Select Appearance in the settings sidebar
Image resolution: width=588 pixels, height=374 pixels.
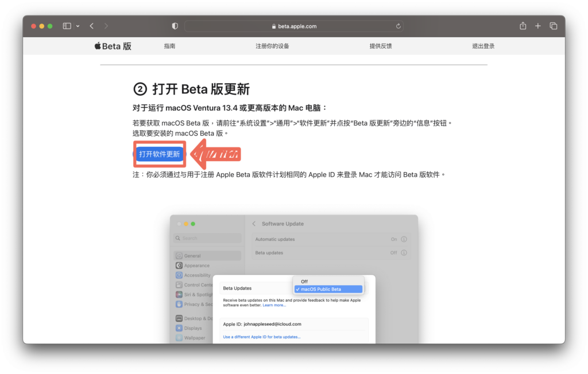point(193,266)
